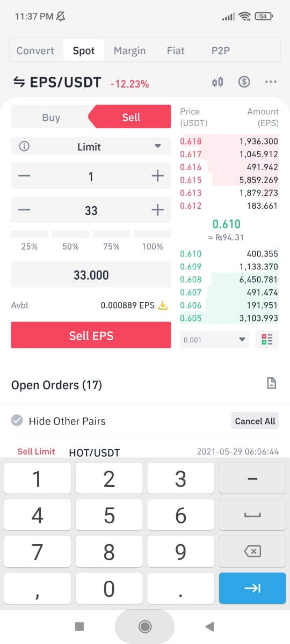Screen dimensions: 290x644
Task: Switch to the Buy side
Action: point(51,118)
